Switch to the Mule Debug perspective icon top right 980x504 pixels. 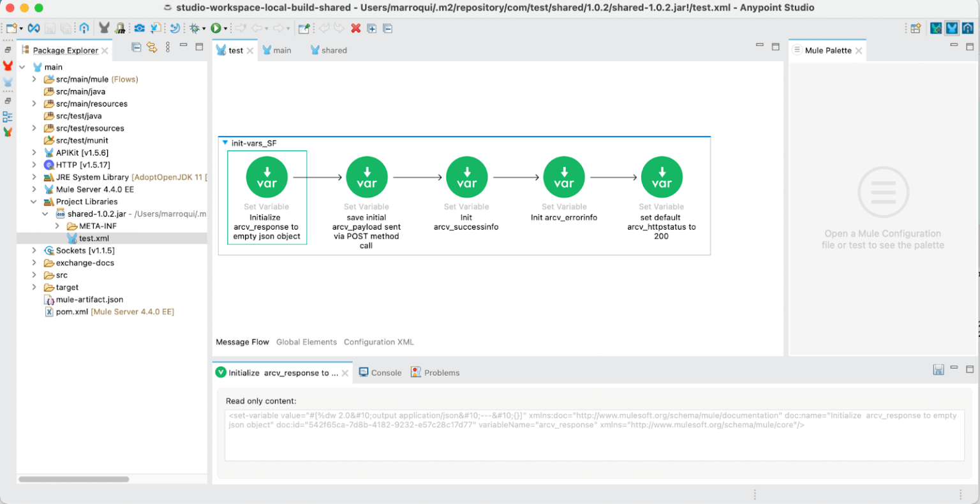coord(936,28)
